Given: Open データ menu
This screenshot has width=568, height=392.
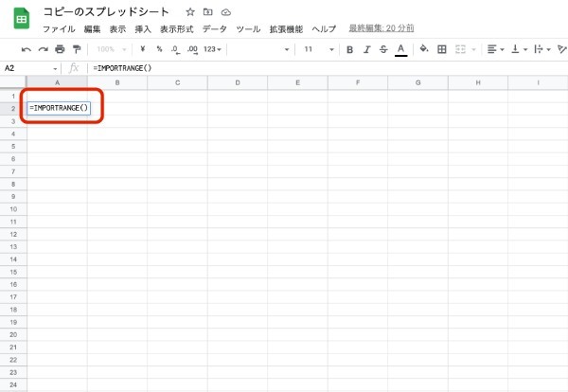Looking at the screenshot, I should click(215, 28).
